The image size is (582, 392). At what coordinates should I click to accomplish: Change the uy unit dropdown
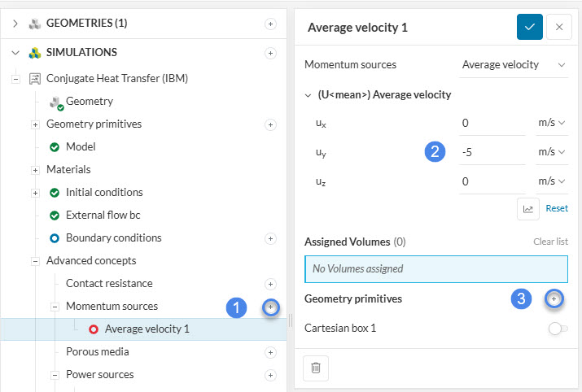click(551, 152)
